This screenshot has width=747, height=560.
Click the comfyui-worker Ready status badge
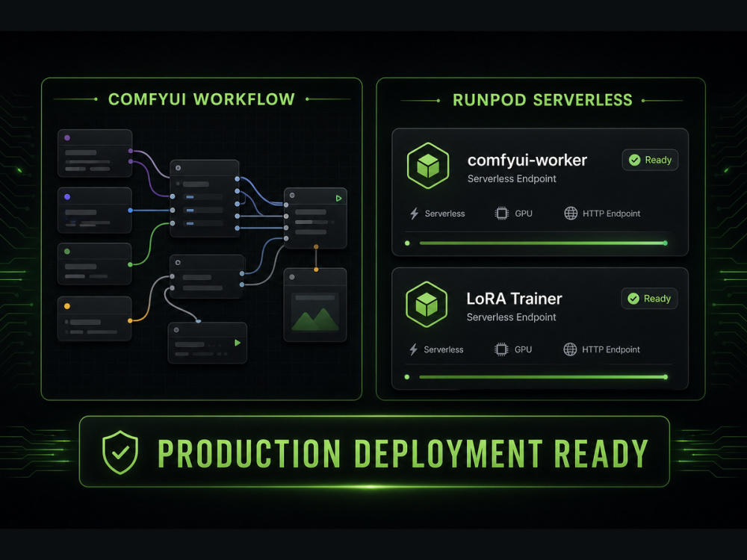(x=651, y=160)
